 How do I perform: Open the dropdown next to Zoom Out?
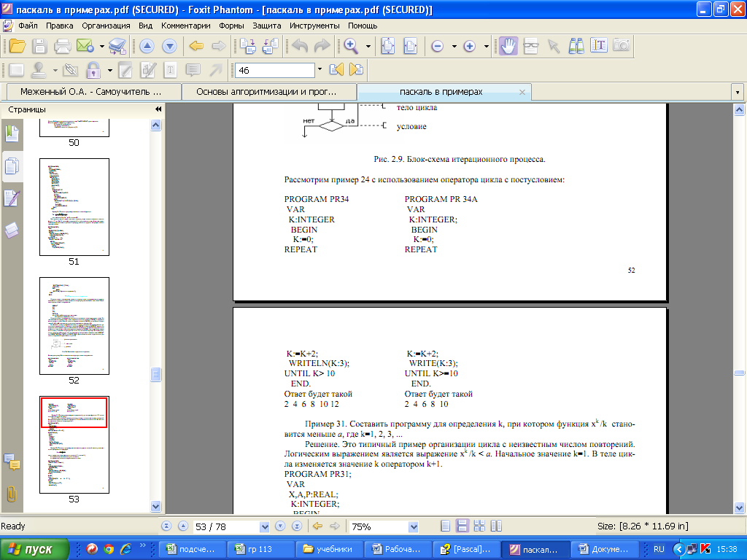tap(454, 46)
